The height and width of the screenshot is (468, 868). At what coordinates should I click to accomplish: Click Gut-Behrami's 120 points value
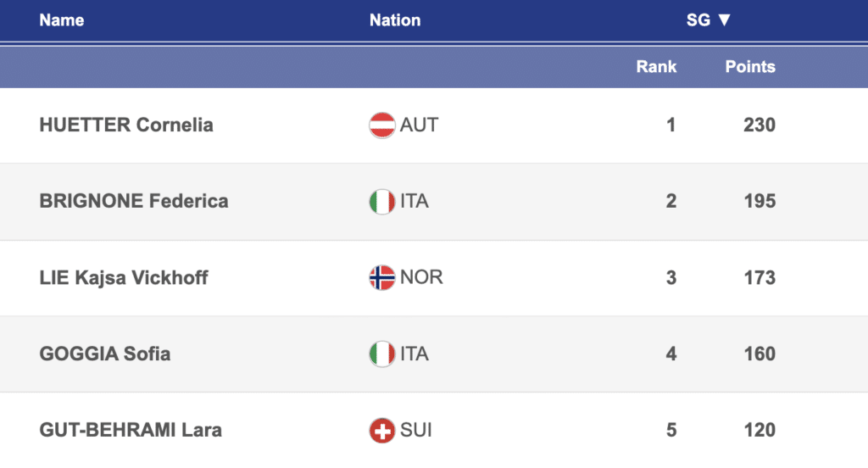pos(759,431)
